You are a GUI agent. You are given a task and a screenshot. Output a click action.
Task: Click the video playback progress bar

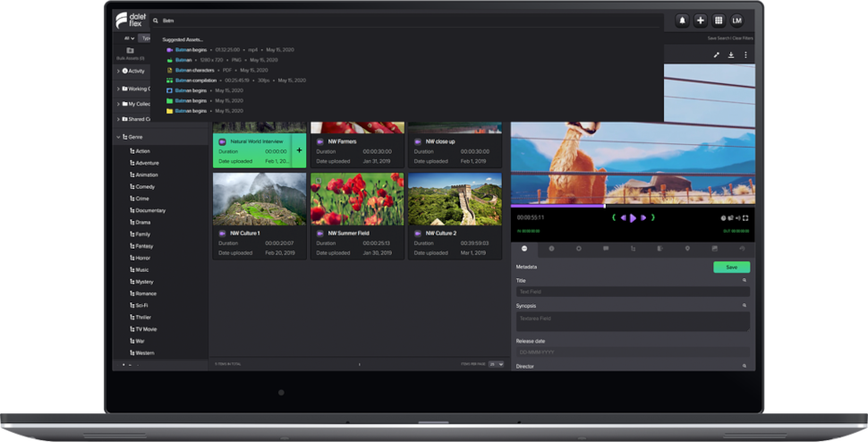[x=633, y=206]
